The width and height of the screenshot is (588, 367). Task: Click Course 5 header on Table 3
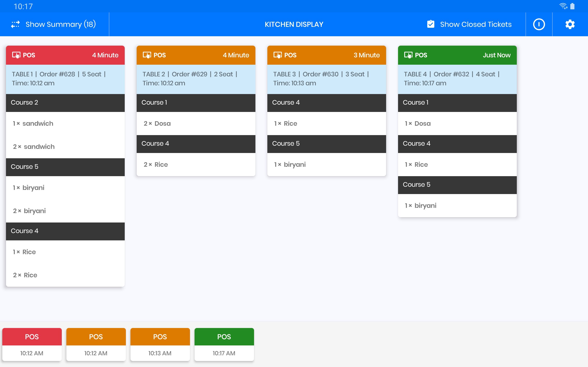pos(326,144)
